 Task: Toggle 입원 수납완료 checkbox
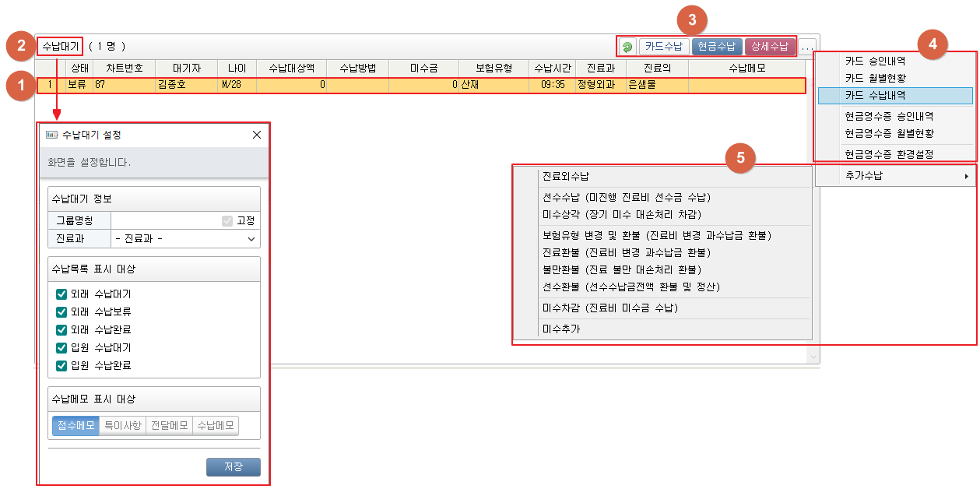click(61, 366)
